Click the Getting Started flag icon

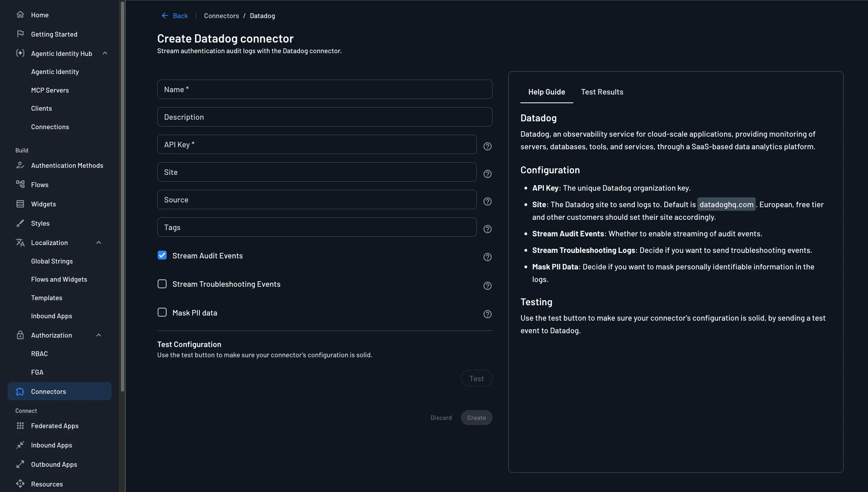20,34
